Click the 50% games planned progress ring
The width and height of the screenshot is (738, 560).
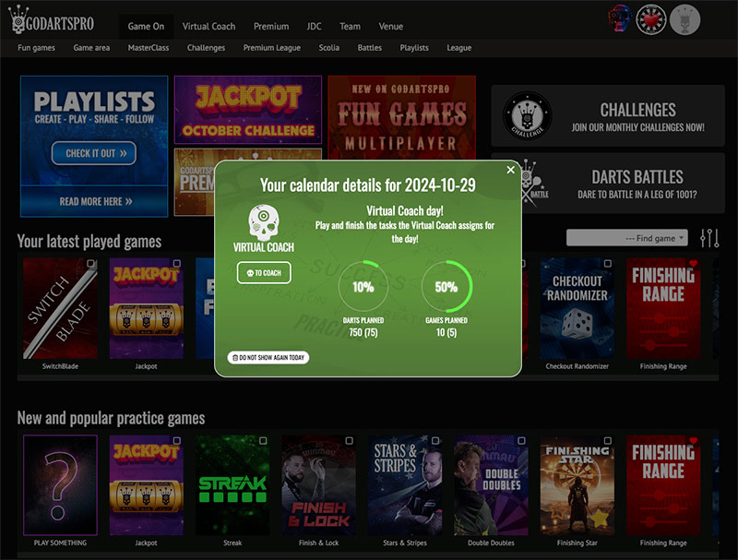click(446, 286)
